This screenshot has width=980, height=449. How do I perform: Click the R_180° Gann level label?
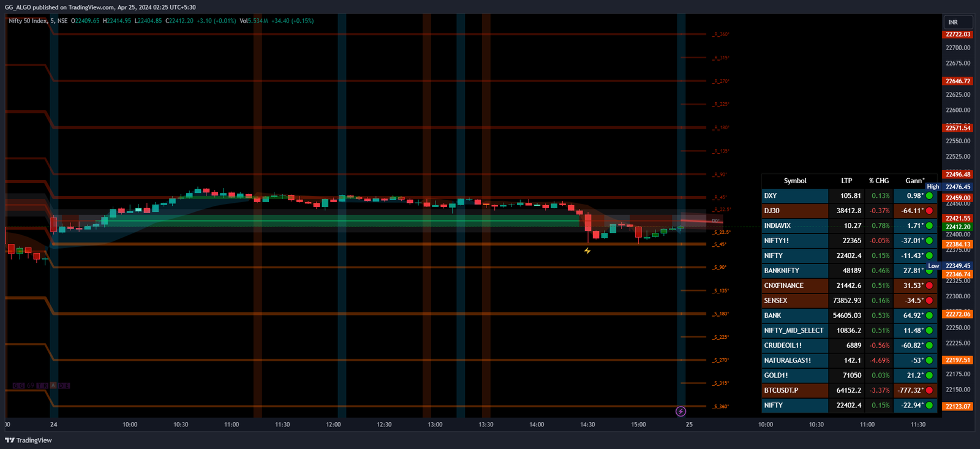click(x=721, y=128)
